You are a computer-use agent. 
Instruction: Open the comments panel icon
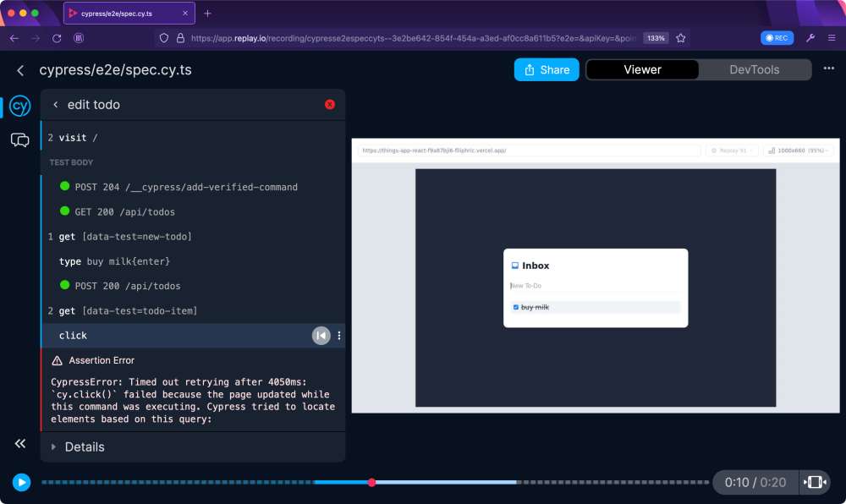pos(19,140)
